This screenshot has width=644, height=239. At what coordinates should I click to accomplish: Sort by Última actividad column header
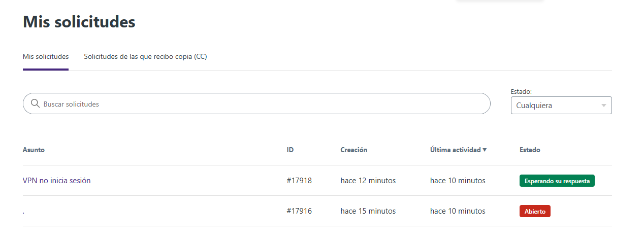tap(455, 150)
